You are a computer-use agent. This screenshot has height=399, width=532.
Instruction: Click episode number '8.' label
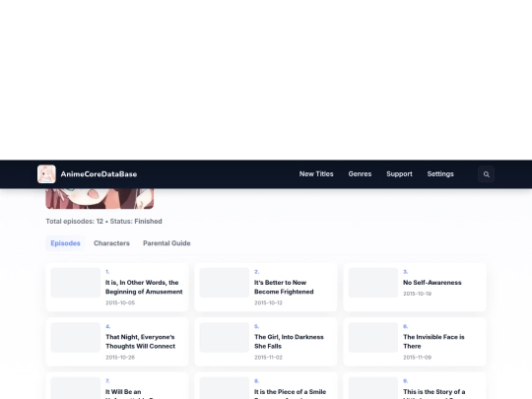point(256,381)
